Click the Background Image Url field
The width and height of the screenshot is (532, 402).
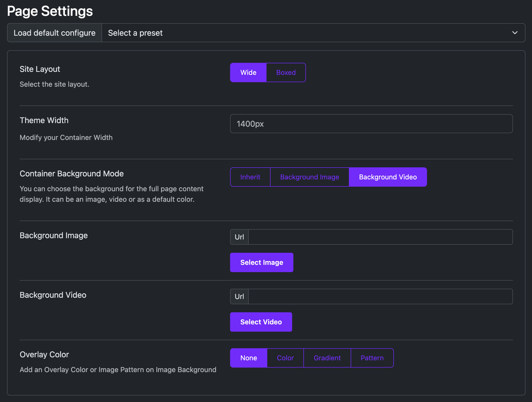(380, 237)
